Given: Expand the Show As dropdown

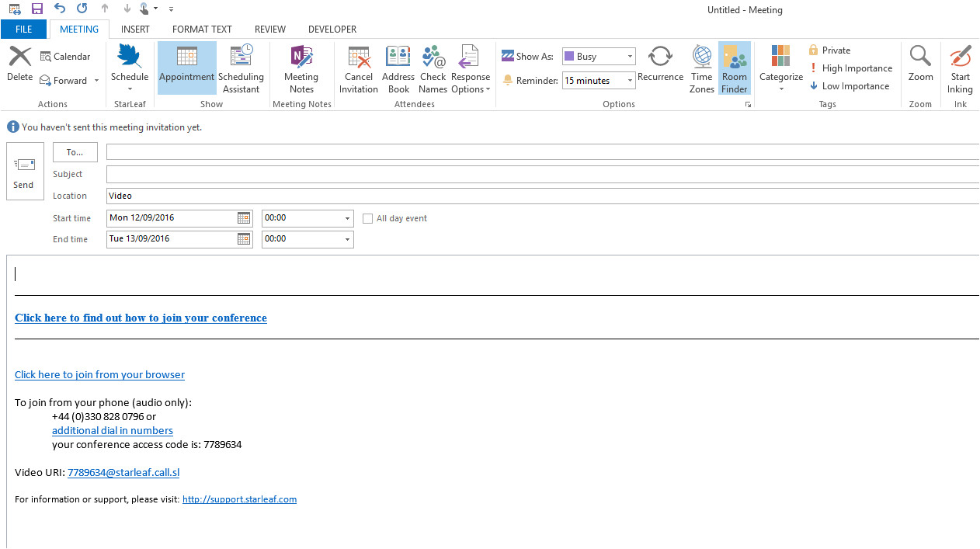Looking at the screenshot, I should click(x=630, y=57).
